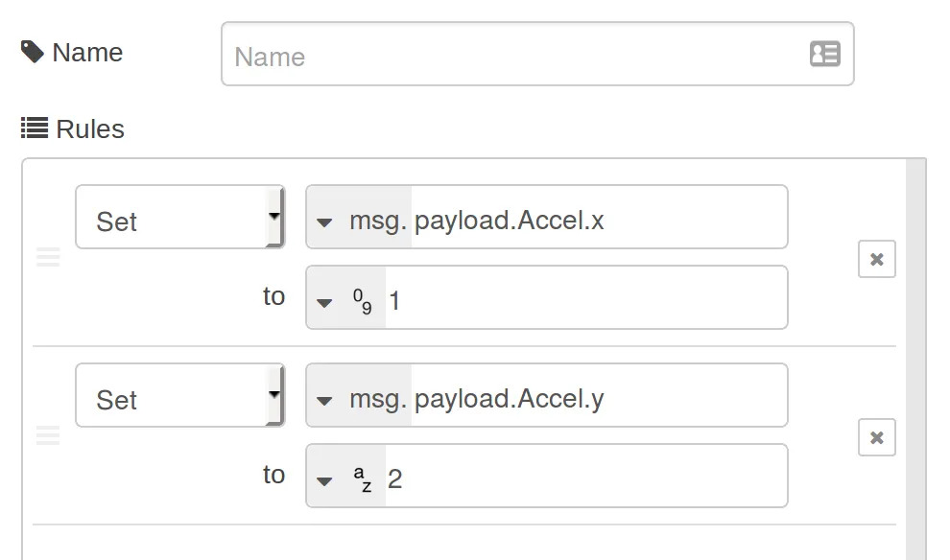Click the Rules list icon

tap(35, 128)
